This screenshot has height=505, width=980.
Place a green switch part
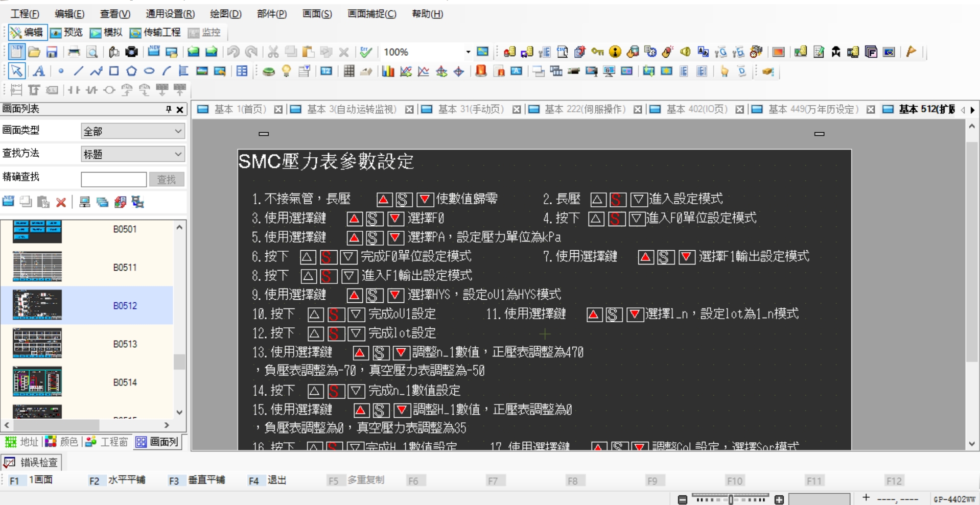pos(269,71)
